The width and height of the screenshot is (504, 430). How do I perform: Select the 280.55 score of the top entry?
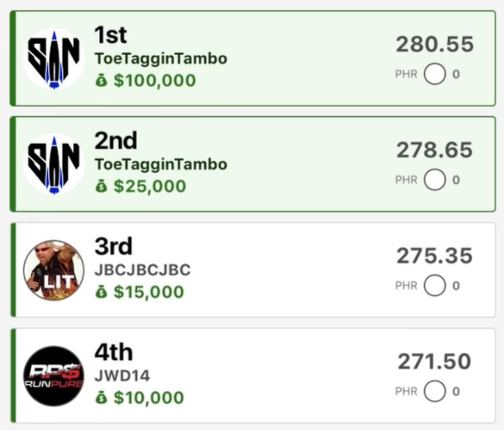[434, 44]
